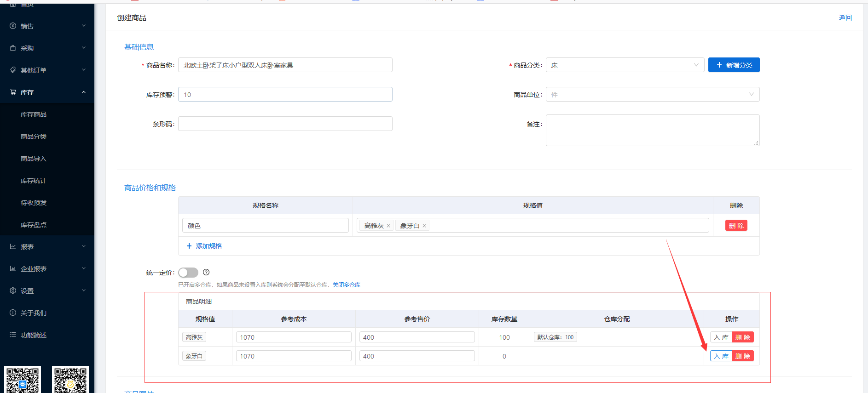Edit 参考成本 for 高雅灰 row
Screen dimensions: 868x393
pos(294,337)
